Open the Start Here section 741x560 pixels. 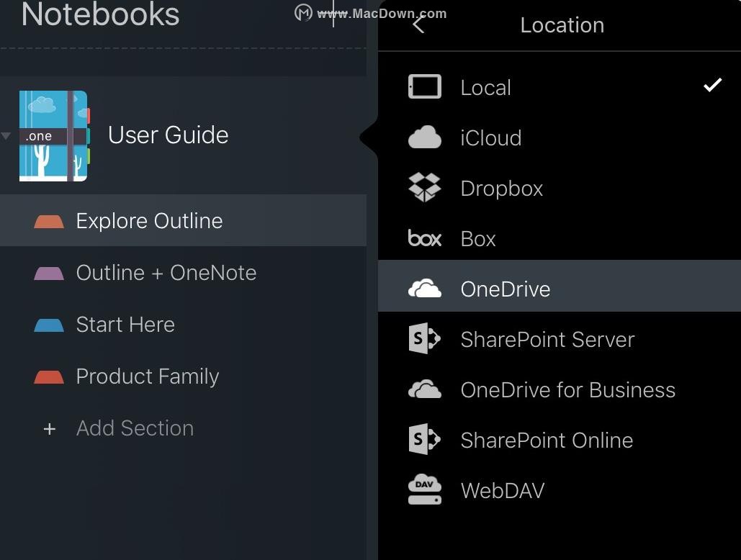[184, 325]
